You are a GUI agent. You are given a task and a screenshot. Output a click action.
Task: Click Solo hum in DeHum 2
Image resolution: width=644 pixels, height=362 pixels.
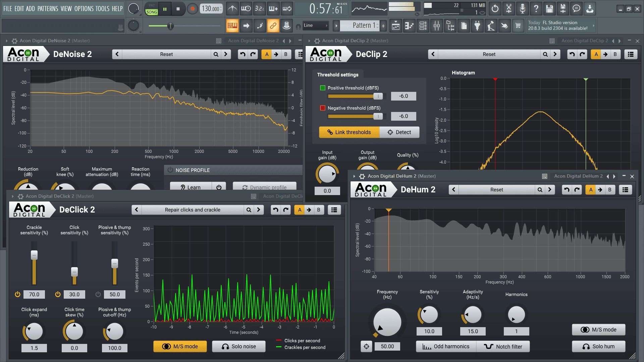[599, 347]
